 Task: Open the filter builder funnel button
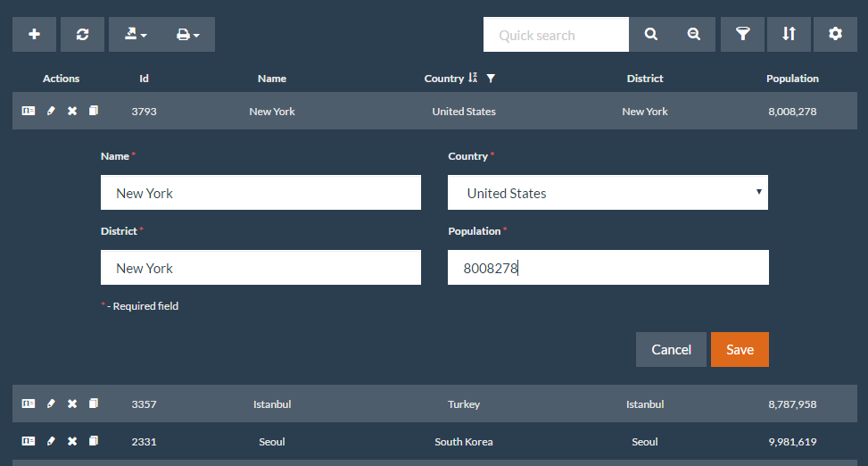click(x=742, y=34)
